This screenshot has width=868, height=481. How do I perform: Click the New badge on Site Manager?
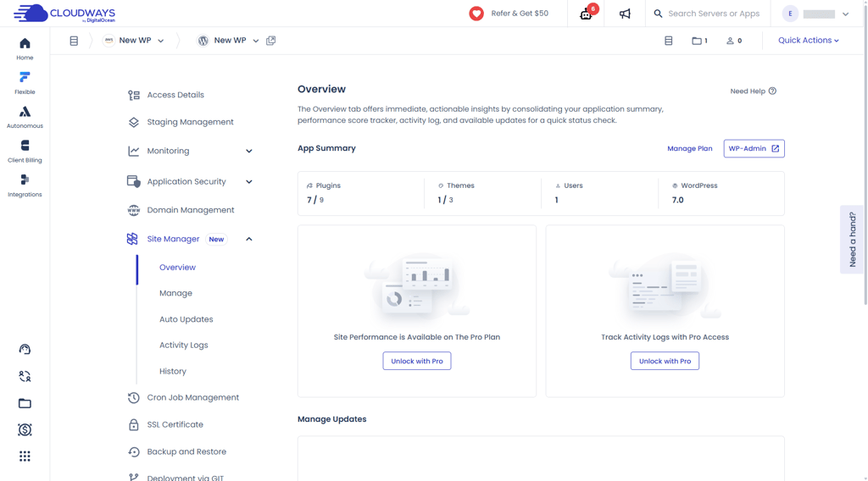pos(216,240)
